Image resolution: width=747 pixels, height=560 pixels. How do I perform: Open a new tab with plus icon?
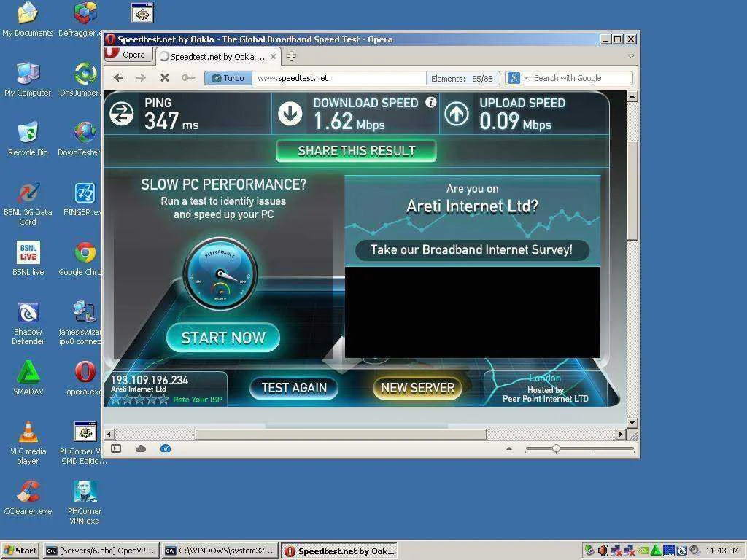pos(291,55)
